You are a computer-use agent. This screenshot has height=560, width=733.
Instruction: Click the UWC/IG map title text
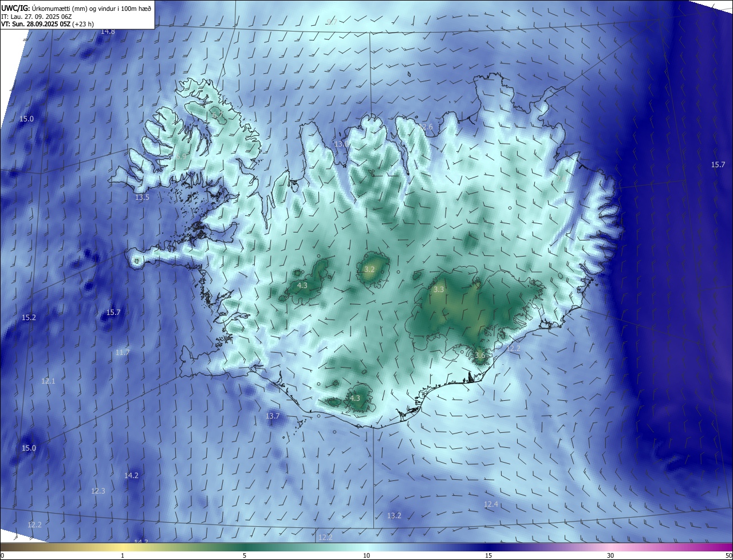coord(76,7)
